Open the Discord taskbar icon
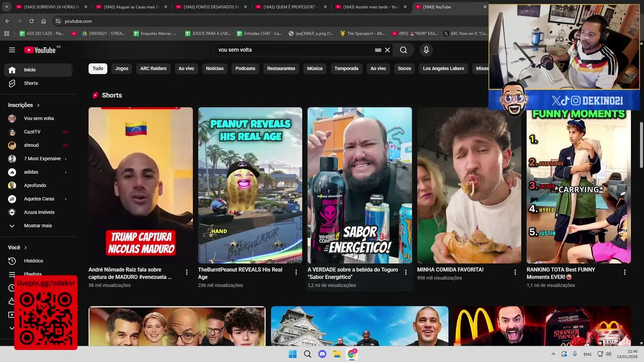644x362 pixels. [x=323, y=354]
